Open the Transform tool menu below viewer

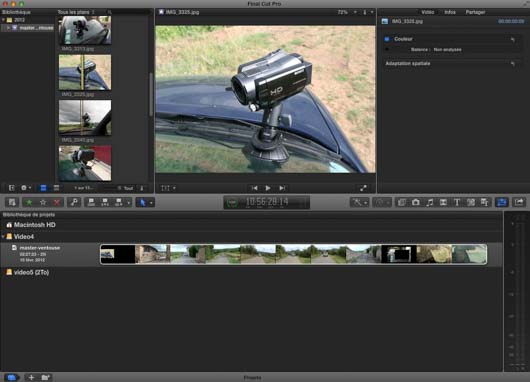click(x=168, y=188)
